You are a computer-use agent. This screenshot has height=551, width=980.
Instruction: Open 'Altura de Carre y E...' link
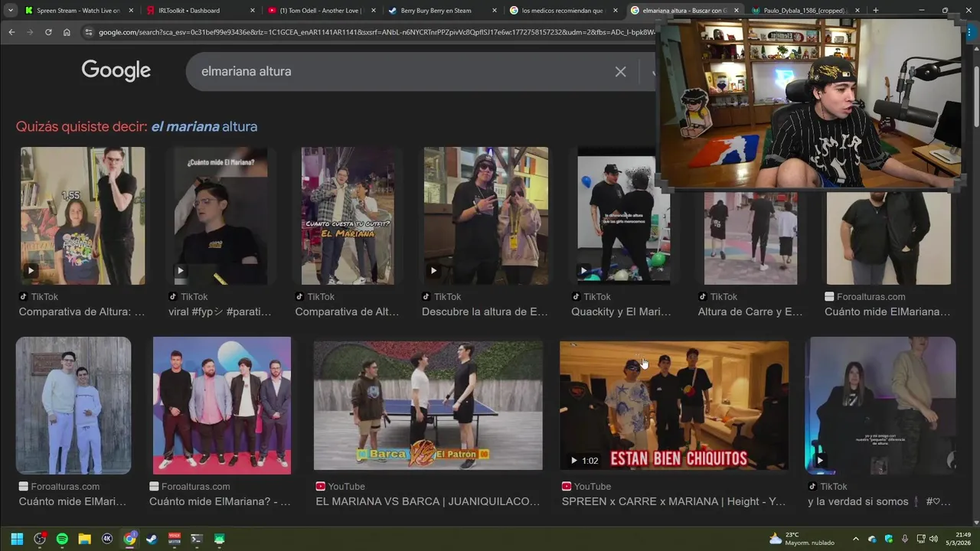click(750, 311)
